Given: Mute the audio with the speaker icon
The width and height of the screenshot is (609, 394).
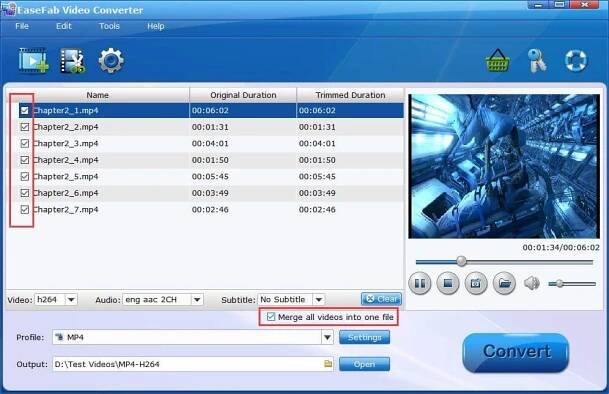Looking at the screenshot, I should [532, 283].
